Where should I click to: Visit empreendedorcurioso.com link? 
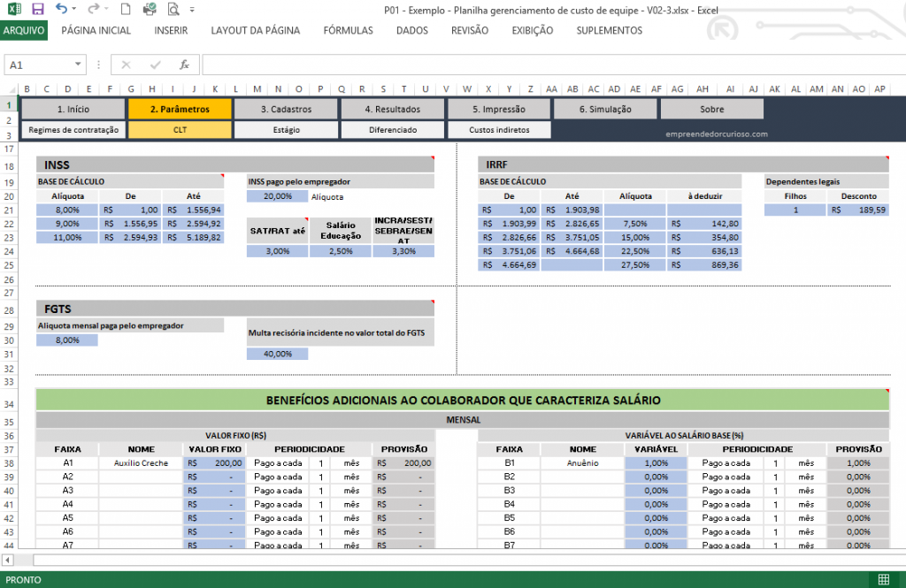[717, 134]
